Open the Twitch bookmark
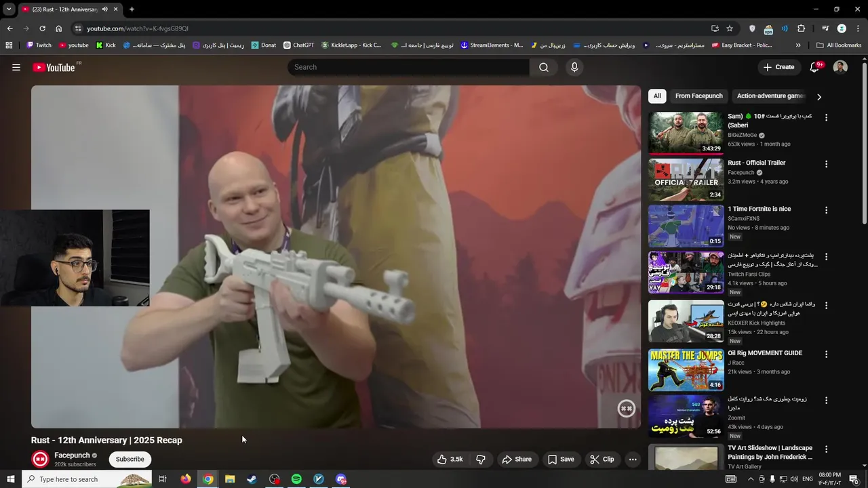Image resolution: width=868 pixels, height=488 pixels. pos(39,45)
